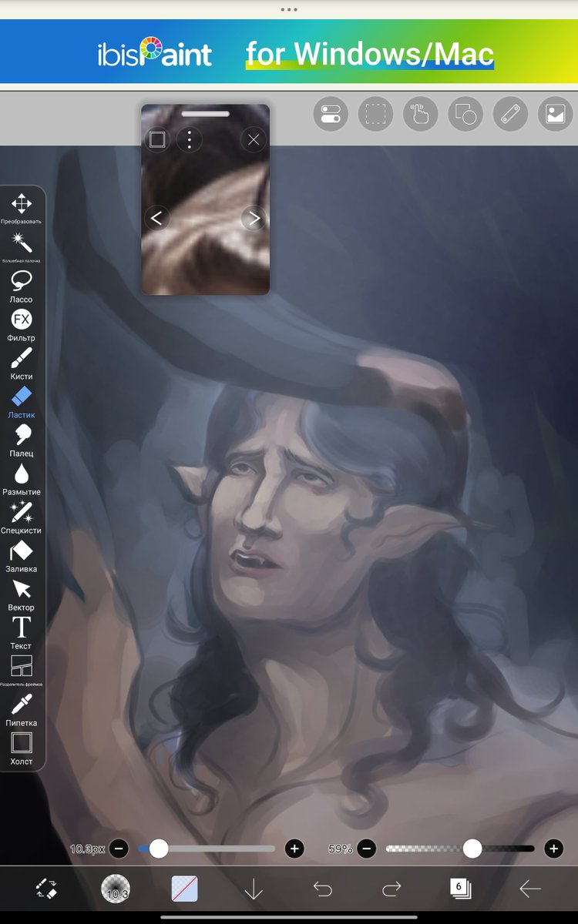Select the Text (Текст) tool
This screenshot has width=578, height=924.
point(22,632)
